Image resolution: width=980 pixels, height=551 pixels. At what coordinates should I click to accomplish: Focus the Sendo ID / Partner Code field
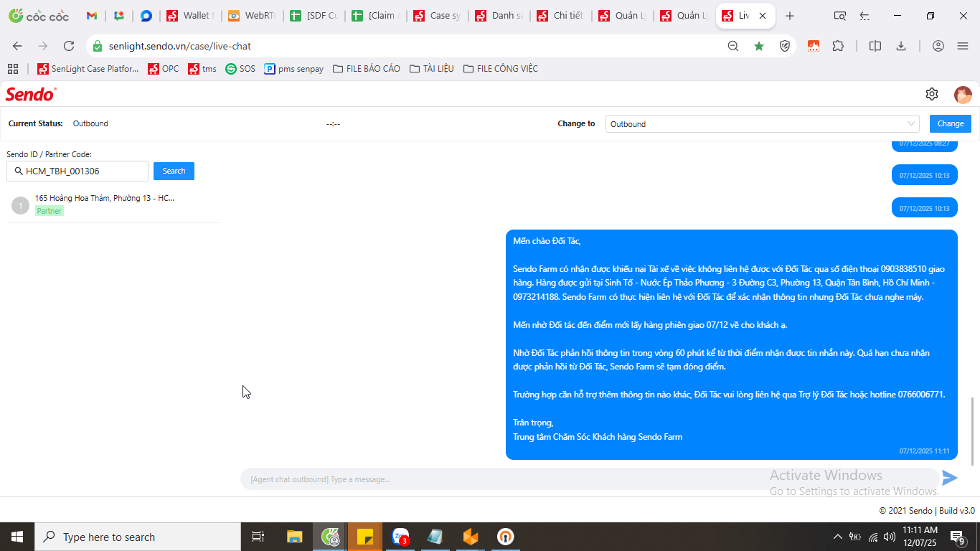click(77, 171)
